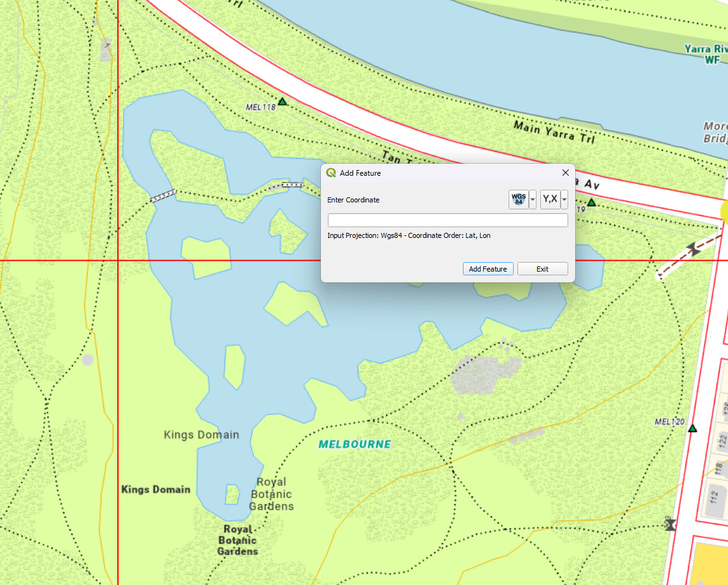This screenshot has height=585, width=728.
Task: Close the Add Feature dialog with X
Action: click(x=566, y=173)
